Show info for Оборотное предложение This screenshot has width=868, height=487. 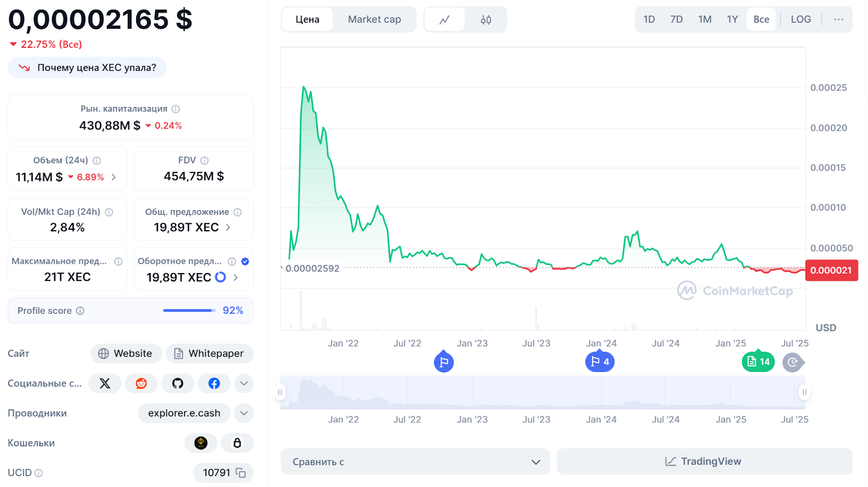pyautogui.click(x=232, y=262)
